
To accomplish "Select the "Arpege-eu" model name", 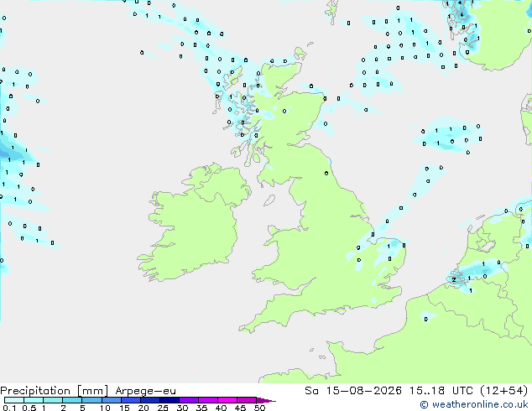I will point(145,391).
